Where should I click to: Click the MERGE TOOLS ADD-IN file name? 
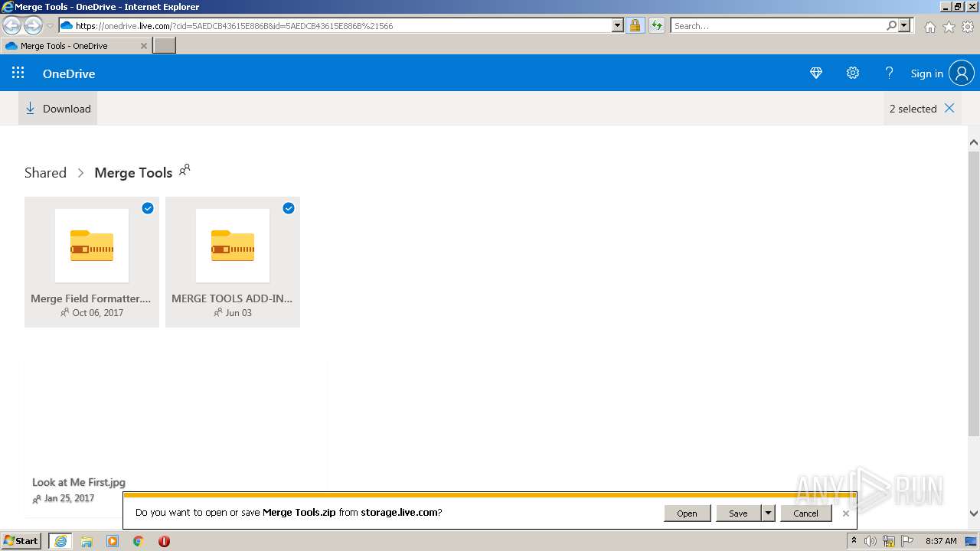pos(232,298)
